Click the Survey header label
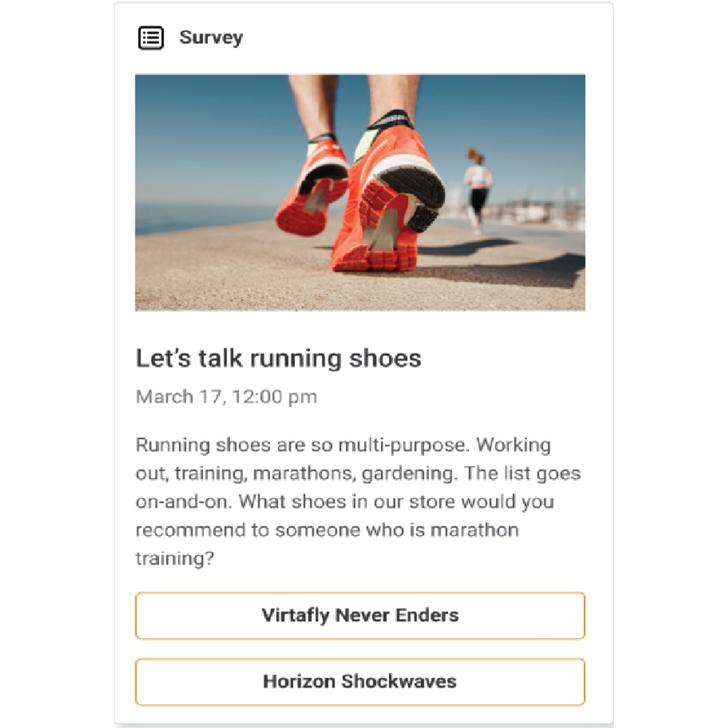 pos(211,38)
